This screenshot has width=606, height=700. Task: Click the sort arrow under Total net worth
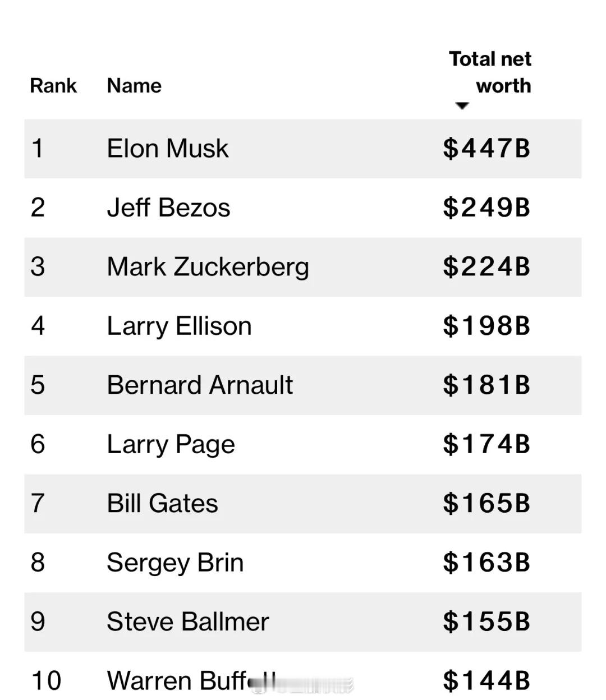click(x=462, y=105)
